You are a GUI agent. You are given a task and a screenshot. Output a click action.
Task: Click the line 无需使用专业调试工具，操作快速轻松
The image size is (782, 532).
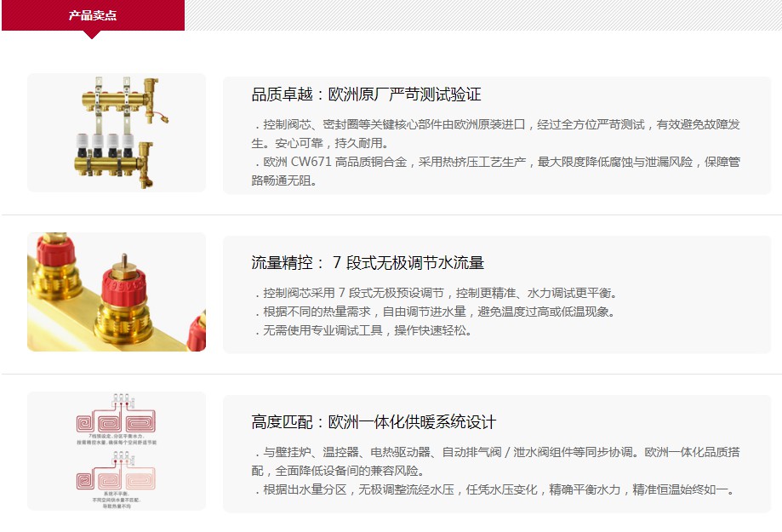click(x=363, y=330)
